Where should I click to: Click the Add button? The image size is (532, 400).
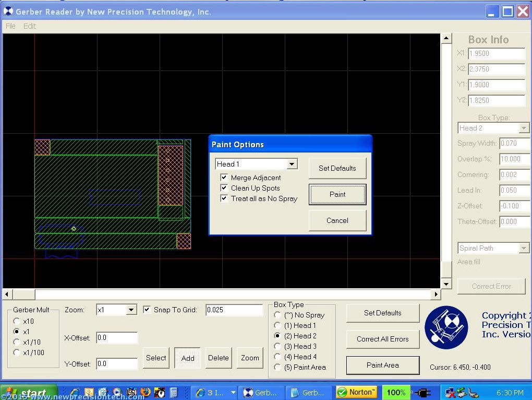click(x=188, y=358)
